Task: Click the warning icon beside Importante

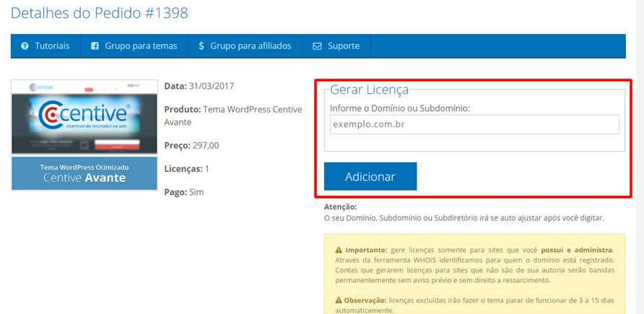Action: tap(339, 250)
